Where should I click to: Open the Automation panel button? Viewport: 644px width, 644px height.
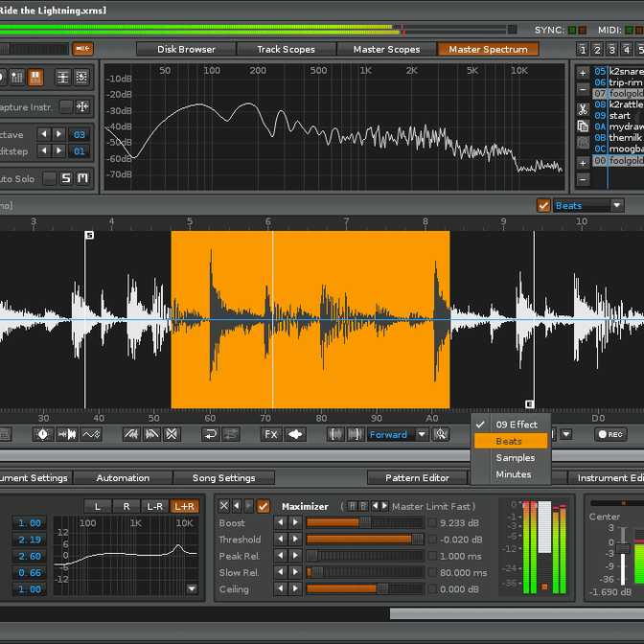point(123,477)
